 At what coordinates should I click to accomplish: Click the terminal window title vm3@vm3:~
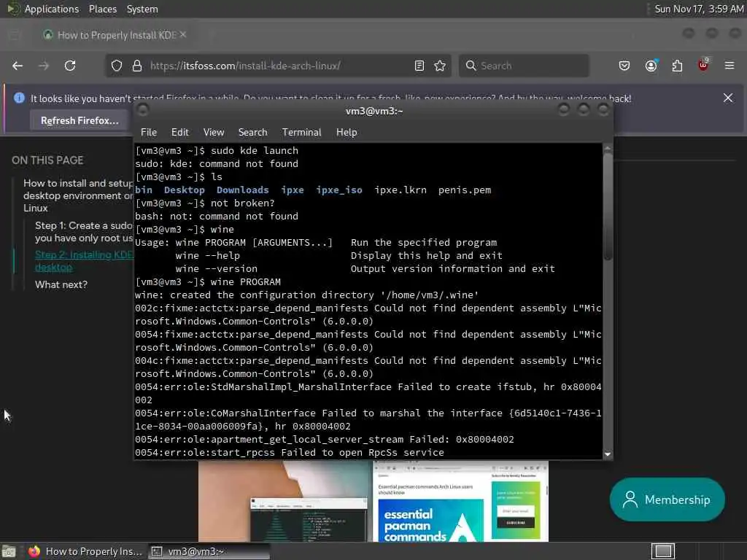(x=374, y=111)
